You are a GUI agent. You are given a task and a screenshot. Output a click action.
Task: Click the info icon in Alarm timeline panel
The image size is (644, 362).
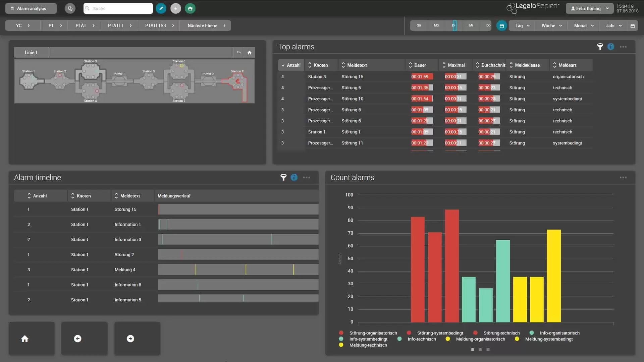(x=294, y=177)
